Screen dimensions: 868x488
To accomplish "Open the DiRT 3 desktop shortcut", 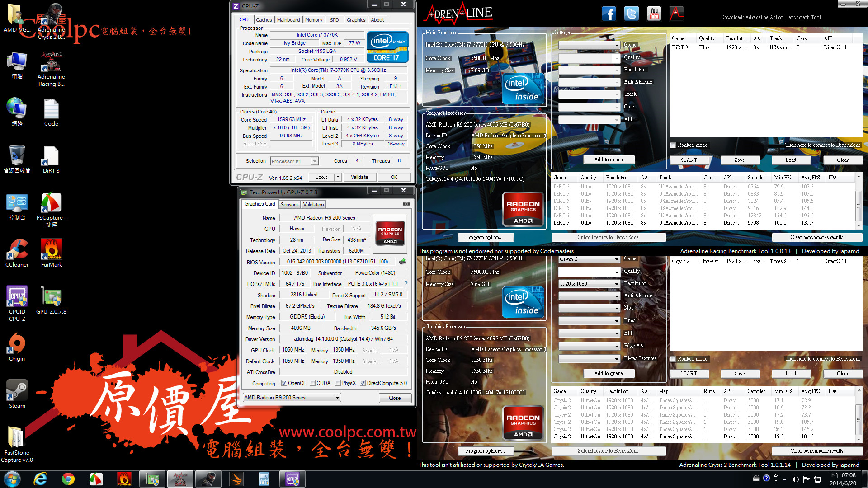I will point(51,160).
